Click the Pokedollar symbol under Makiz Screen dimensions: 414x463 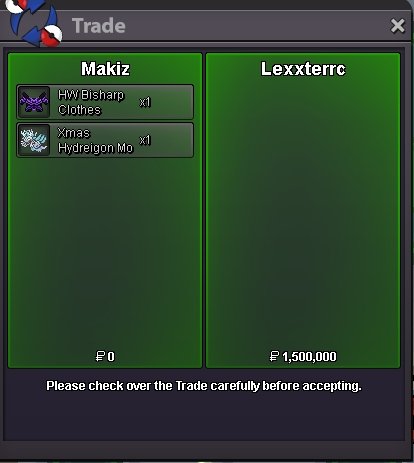(100, 356)
